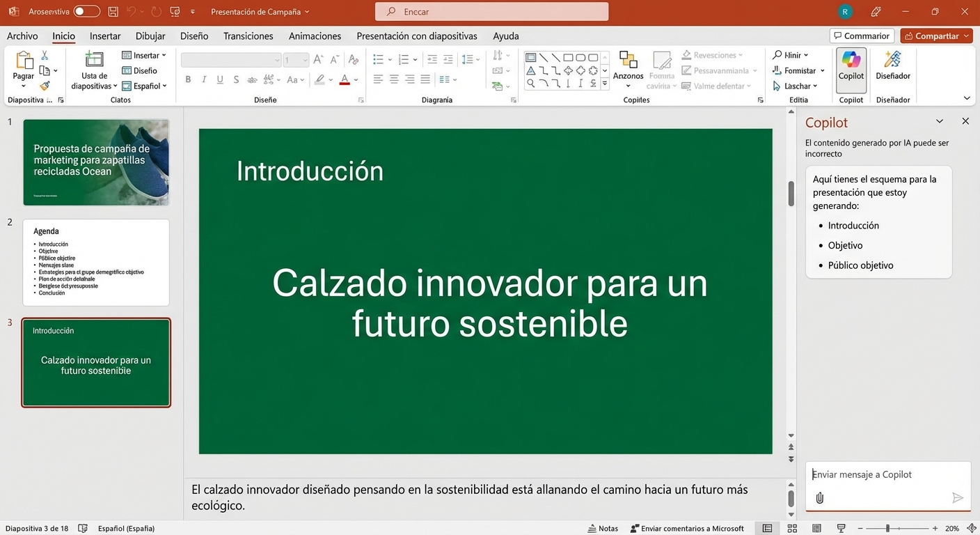The width and height of the screenshot is (980, 535).
Task: Apply bold formatting to selected text
Action: 187,79
